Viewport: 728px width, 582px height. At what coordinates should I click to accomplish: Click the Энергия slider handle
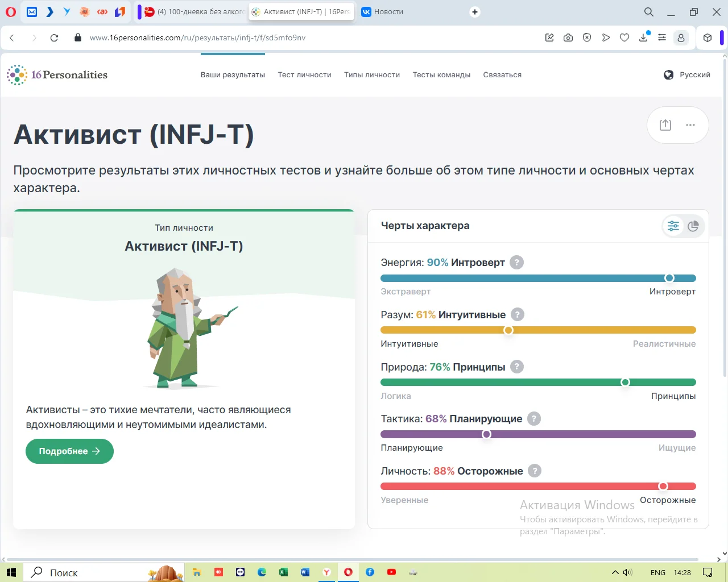tap(669, 278)
